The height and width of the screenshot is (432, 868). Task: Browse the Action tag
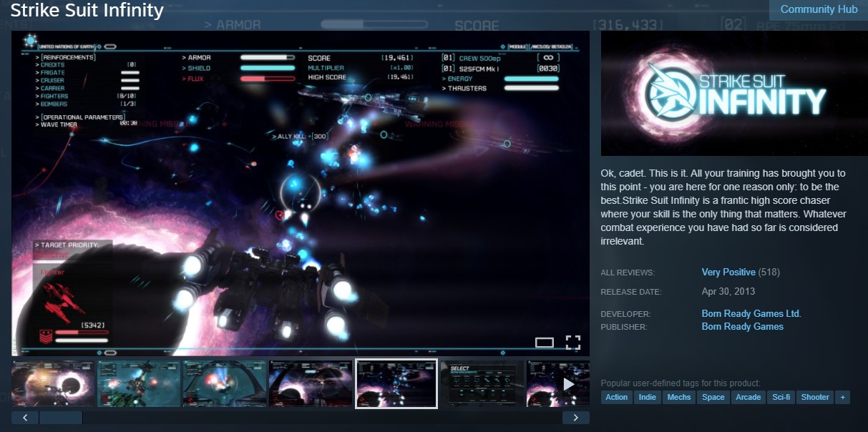pos(617,397)
